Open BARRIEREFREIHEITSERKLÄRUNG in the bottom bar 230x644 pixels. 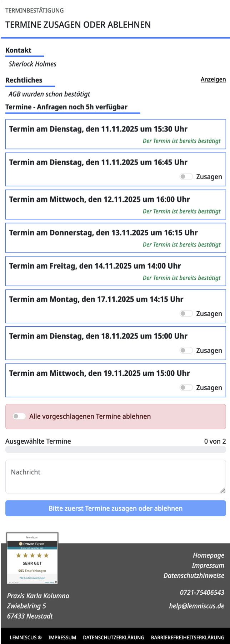pos(187,638)
